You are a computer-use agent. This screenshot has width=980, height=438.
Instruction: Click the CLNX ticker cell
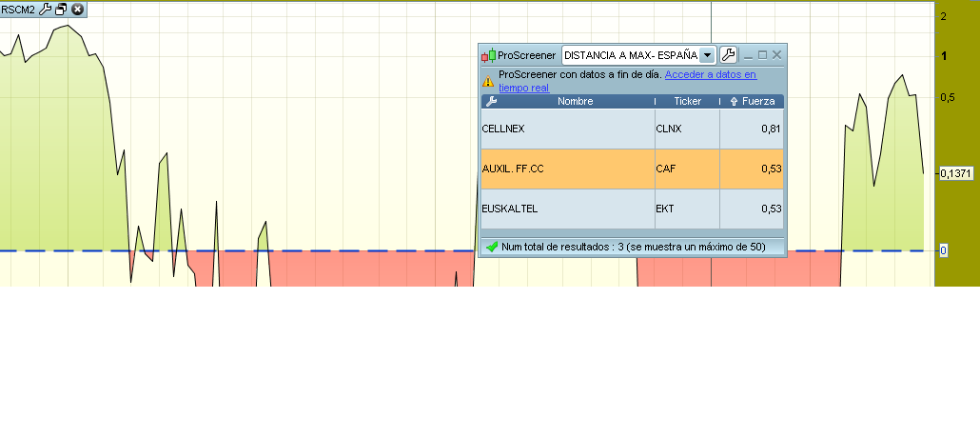tap(687, 129)
